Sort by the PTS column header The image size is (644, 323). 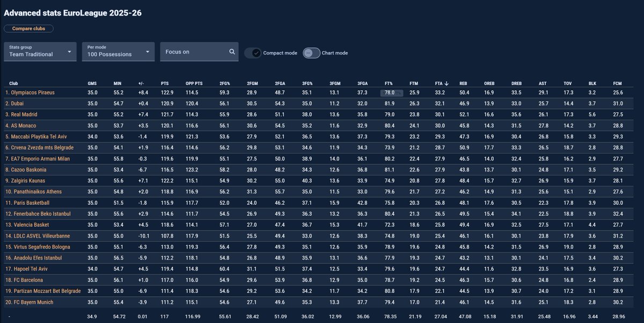click(x=165, y=83)
